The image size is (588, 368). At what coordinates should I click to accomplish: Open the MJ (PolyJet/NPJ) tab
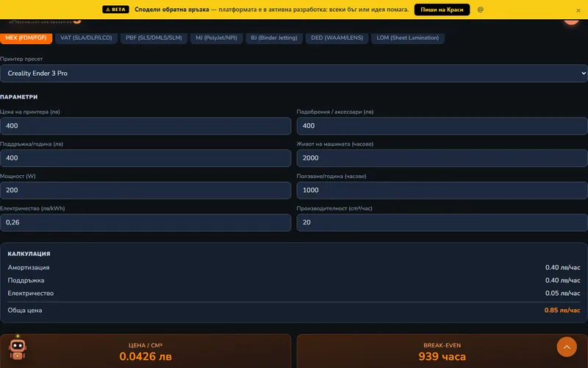click(x=216, y=38)
